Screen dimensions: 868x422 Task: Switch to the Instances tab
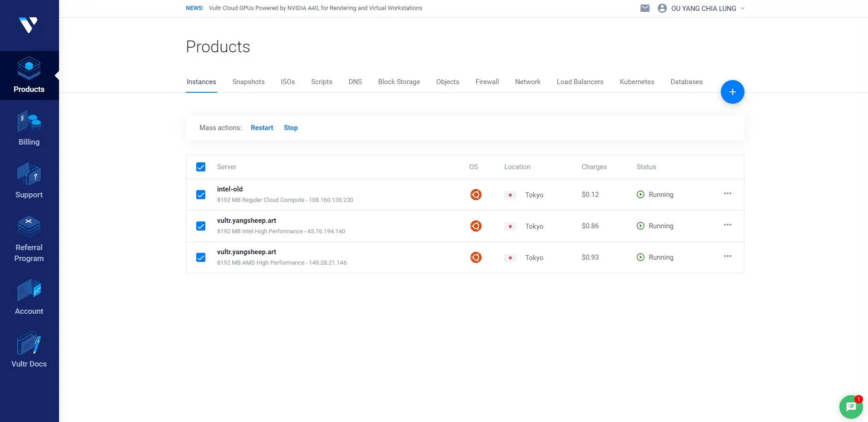[201, 82]
